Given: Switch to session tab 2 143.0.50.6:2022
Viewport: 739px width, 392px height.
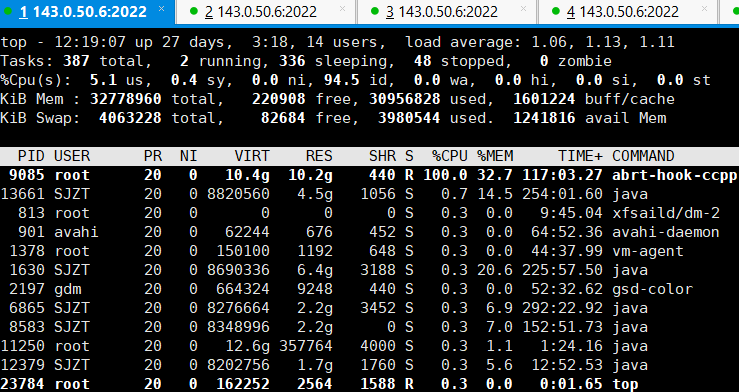Looking at the screenshot, I should coord(266,12).
